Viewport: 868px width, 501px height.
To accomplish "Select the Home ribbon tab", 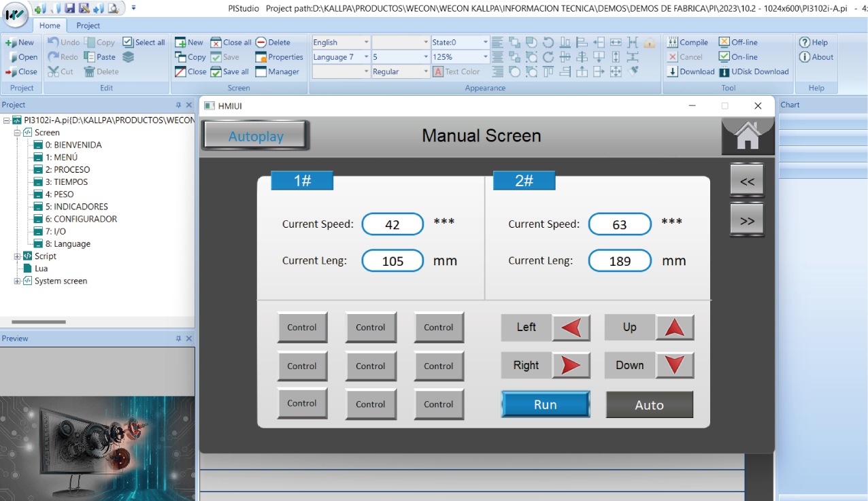I will [50, 24].
